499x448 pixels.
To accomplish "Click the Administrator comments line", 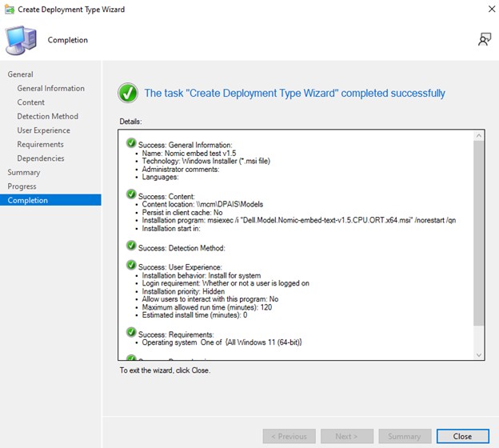I will tap(181, 169).
